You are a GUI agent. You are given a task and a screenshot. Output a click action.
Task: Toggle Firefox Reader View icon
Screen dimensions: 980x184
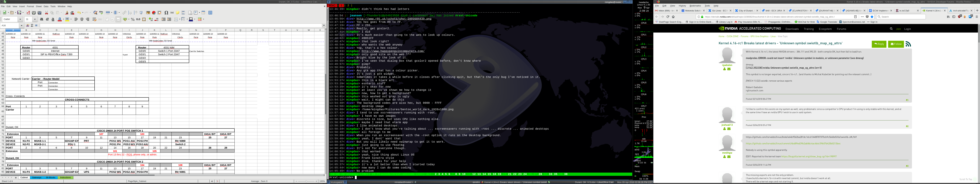[856, 17]
